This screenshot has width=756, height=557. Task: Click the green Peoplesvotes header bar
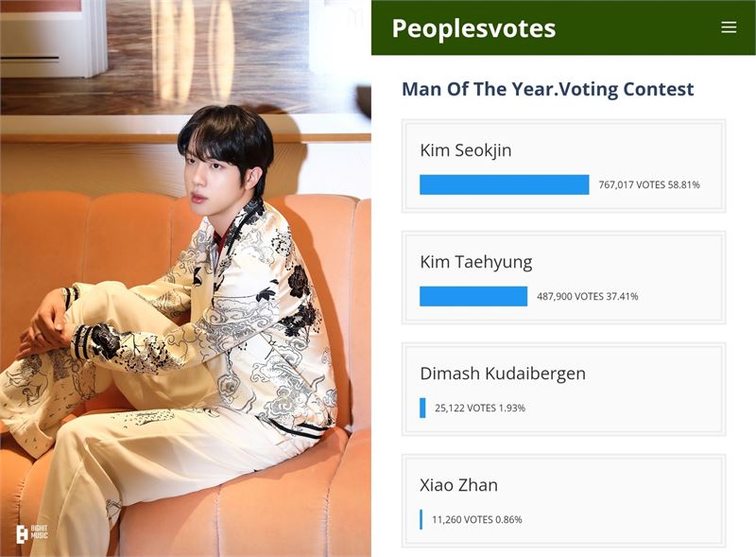[563, 27]
